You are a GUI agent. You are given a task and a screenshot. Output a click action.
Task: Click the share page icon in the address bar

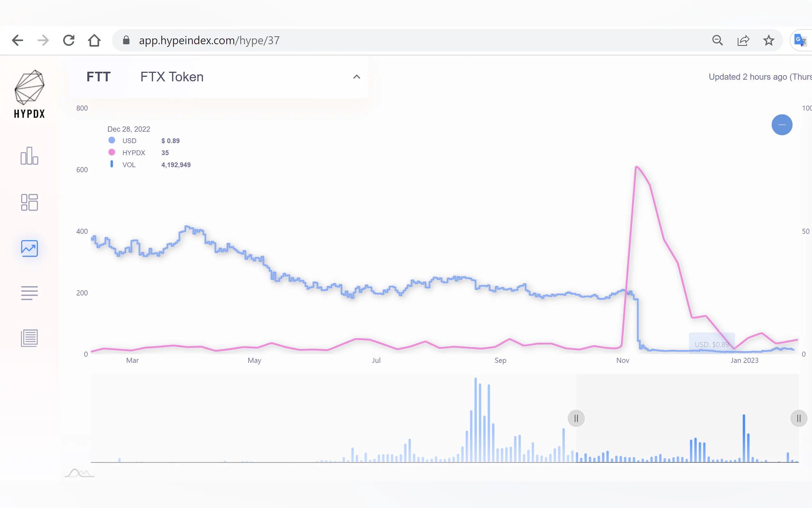(743, 40)
